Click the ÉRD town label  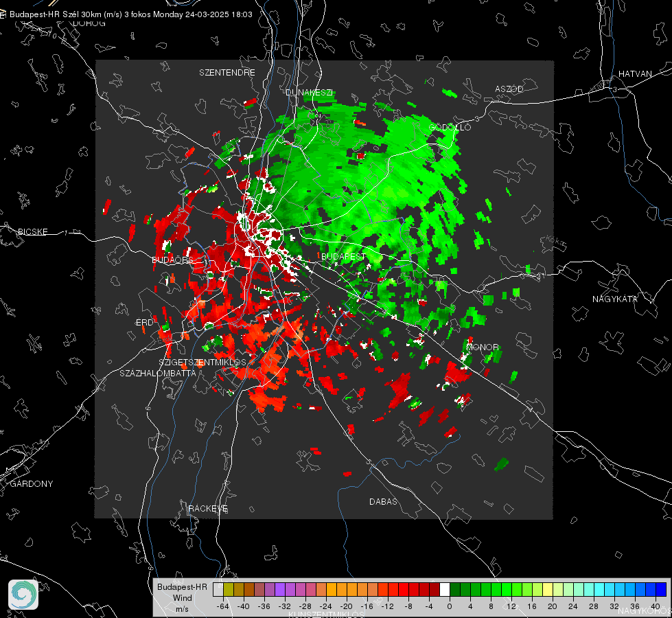(x=144, y=323)
